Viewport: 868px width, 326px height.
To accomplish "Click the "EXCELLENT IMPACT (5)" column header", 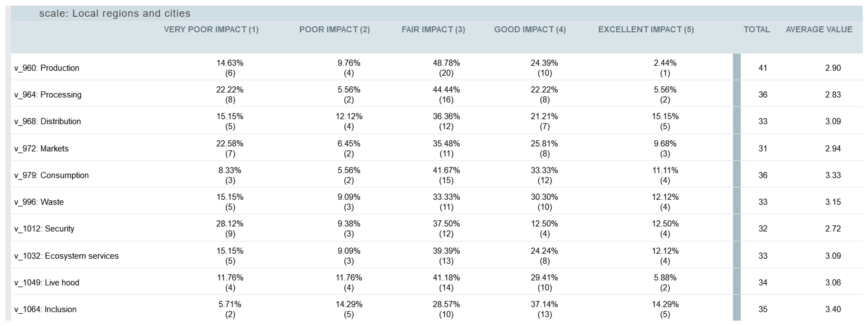I will point(646,30).
